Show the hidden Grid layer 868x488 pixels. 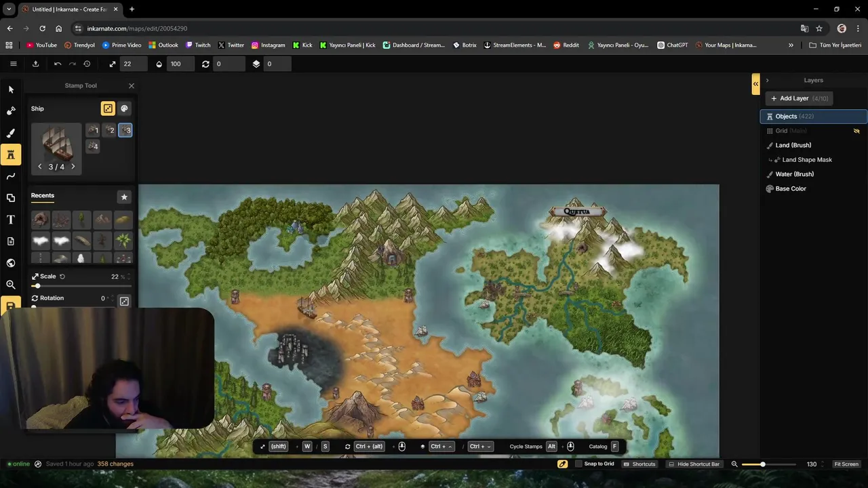pyautogui.click(x=856, y=131)
